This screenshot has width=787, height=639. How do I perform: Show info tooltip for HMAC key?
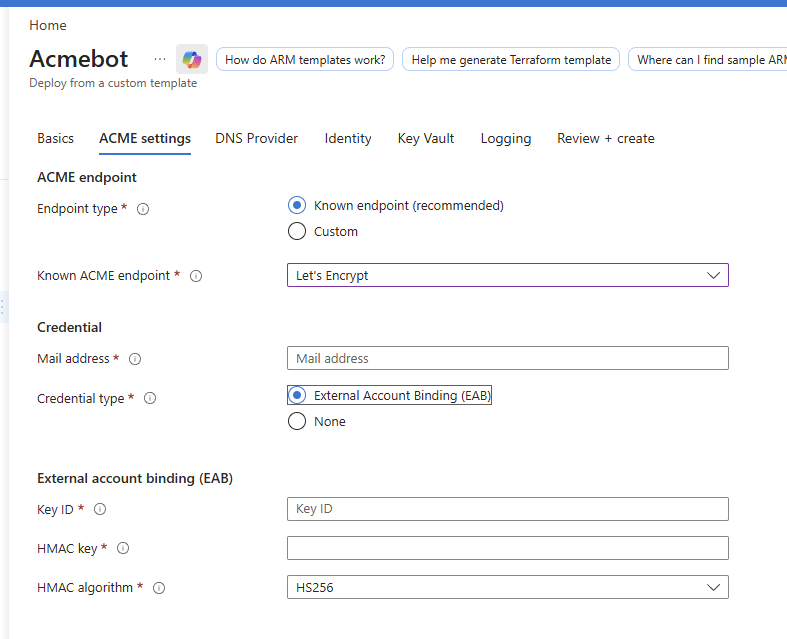tap(123, 548)
